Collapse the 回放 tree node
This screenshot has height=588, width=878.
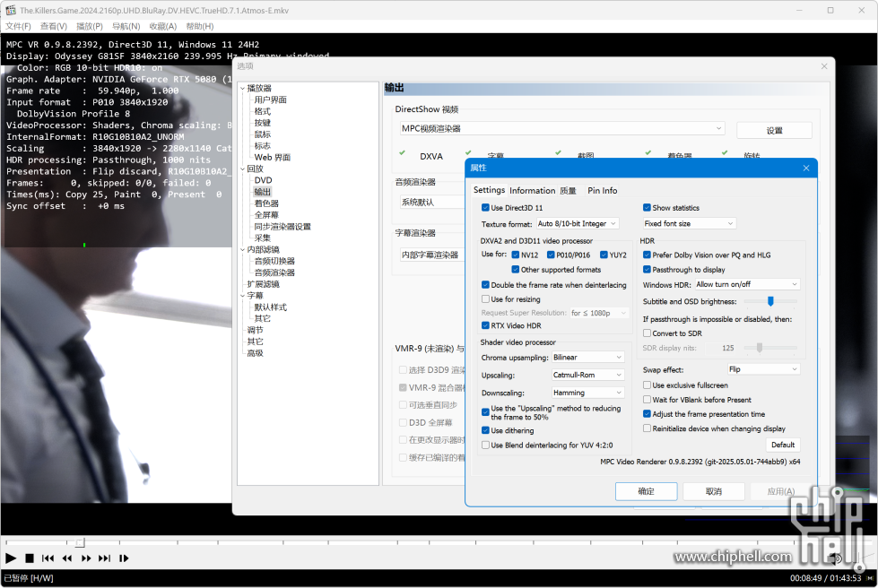(242, 169)
